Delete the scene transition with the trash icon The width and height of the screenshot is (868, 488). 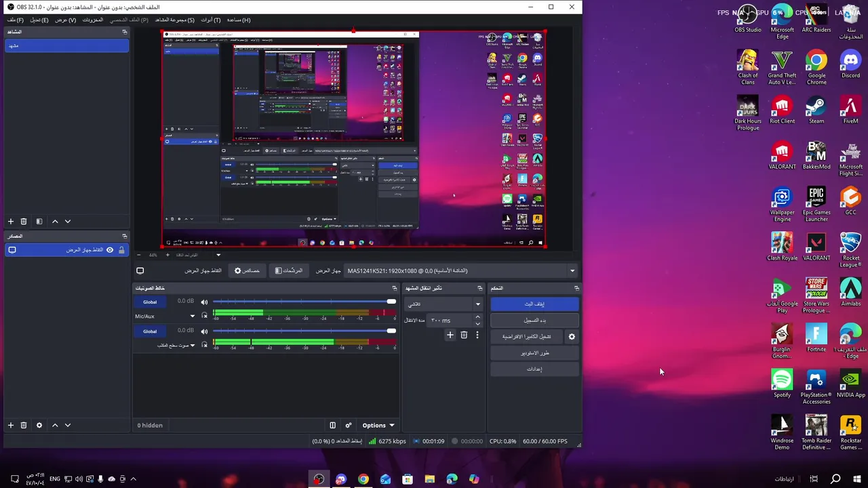point(464,335)
